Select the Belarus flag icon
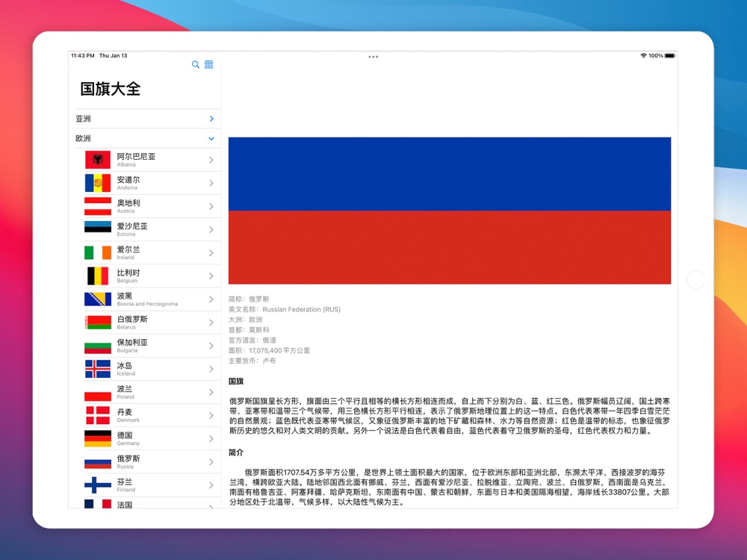747x560 pixels. coord(98,323)
